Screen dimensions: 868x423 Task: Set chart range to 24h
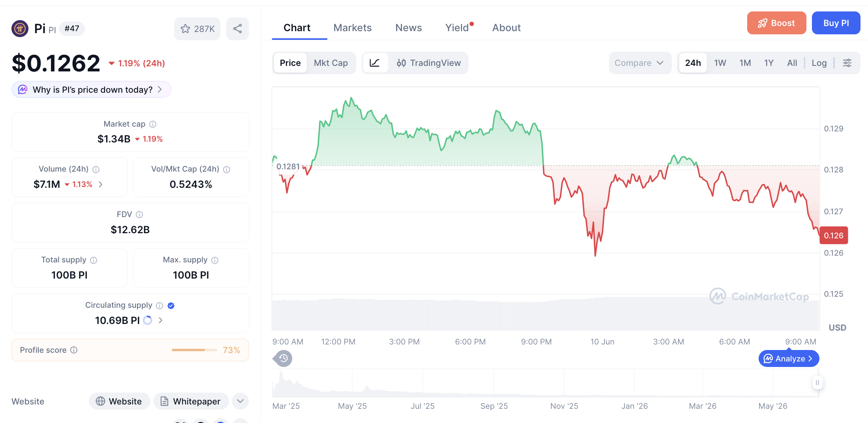click(x=693, y=63)
